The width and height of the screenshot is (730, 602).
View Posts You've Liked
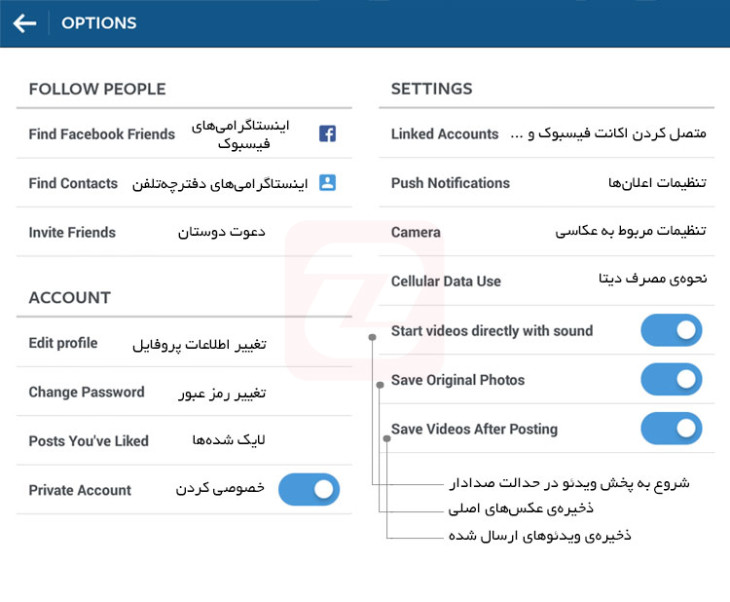coord(184,440)
